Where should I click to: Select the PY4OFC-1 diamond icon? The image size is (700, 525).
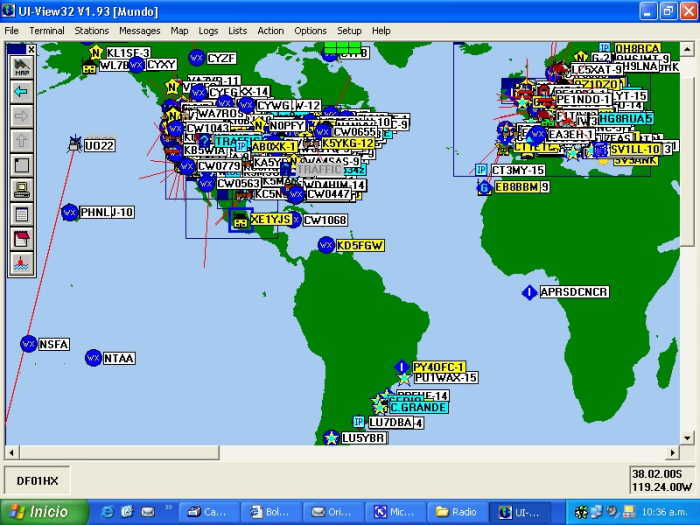(402, 367)
